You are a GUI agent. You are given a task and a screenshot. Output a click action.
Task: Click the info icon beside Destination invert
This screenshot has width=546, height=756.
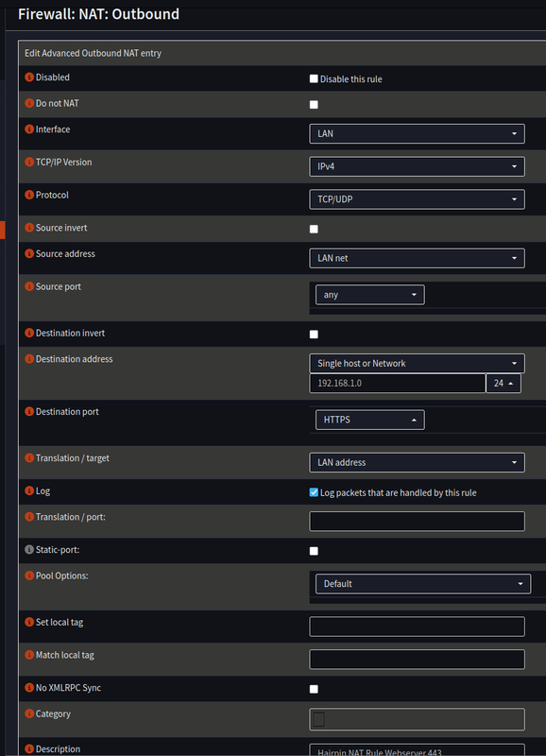click(x=29, y=333)
